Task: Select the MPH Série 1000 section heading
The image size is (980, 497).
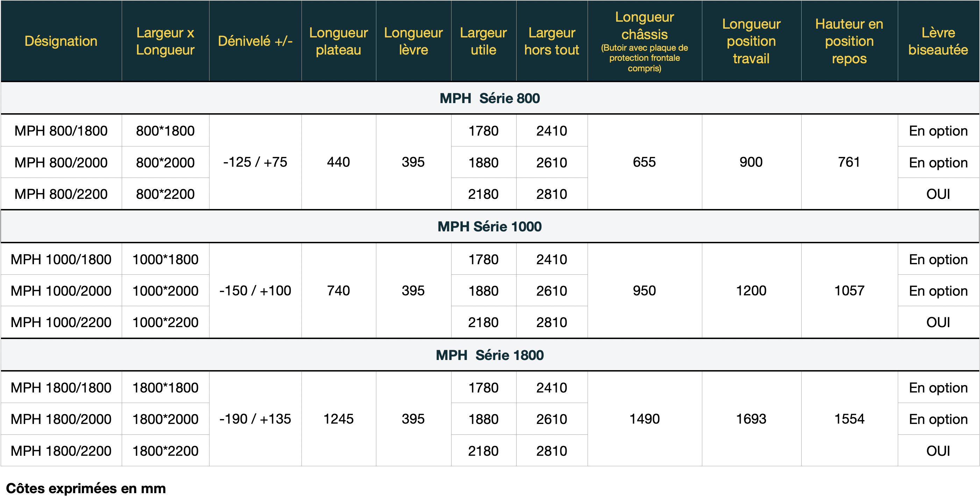Action: pos(490,226)
